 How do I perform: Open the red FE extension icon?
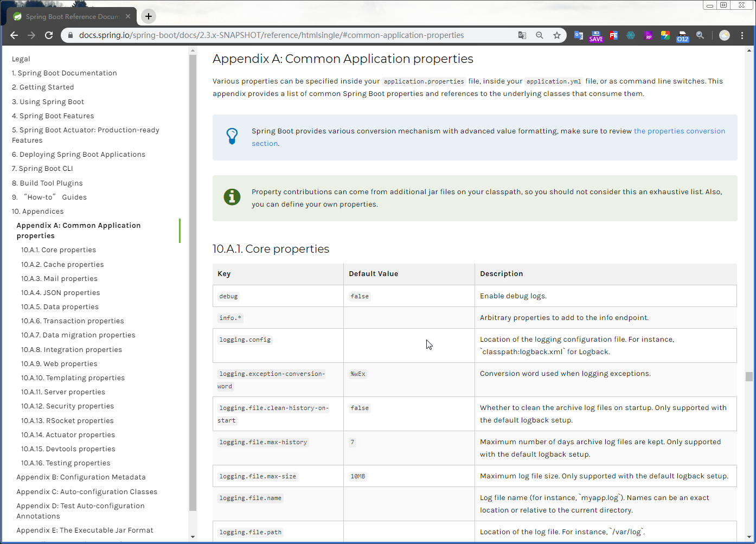click(613, 35)
